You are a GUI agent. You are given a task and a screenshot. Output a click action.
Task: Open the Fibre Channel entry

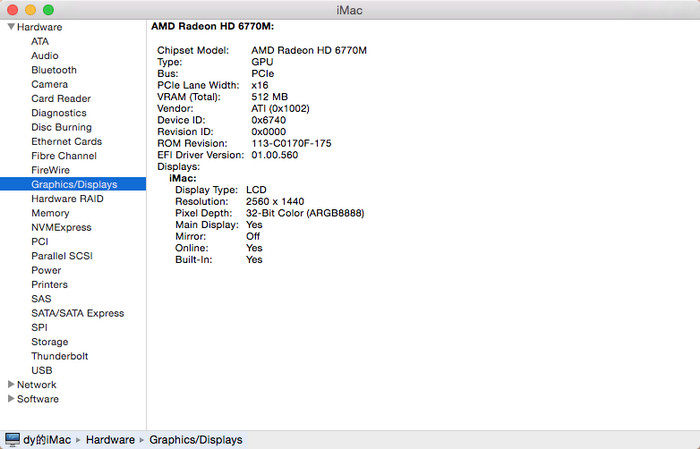[x=64, y=156]
